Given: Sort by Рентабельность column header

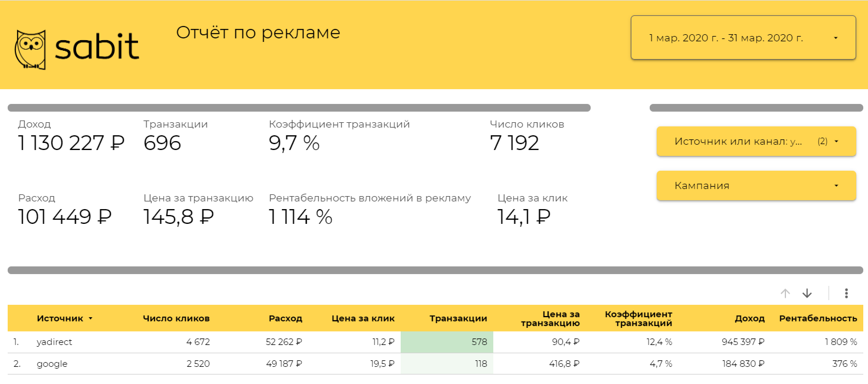Looking at the screenshot, I should click(818, 318).
